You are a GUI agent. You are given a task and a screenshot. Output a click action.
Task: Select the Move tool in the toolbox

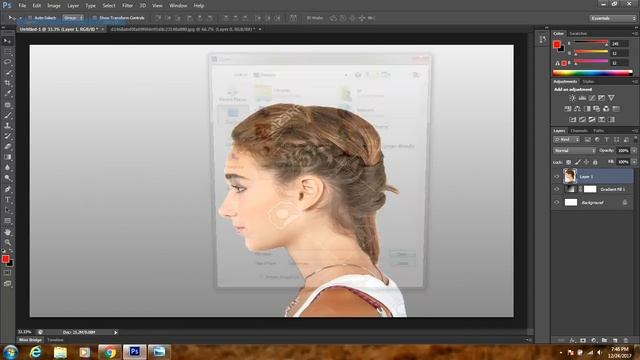click(7, 41)
